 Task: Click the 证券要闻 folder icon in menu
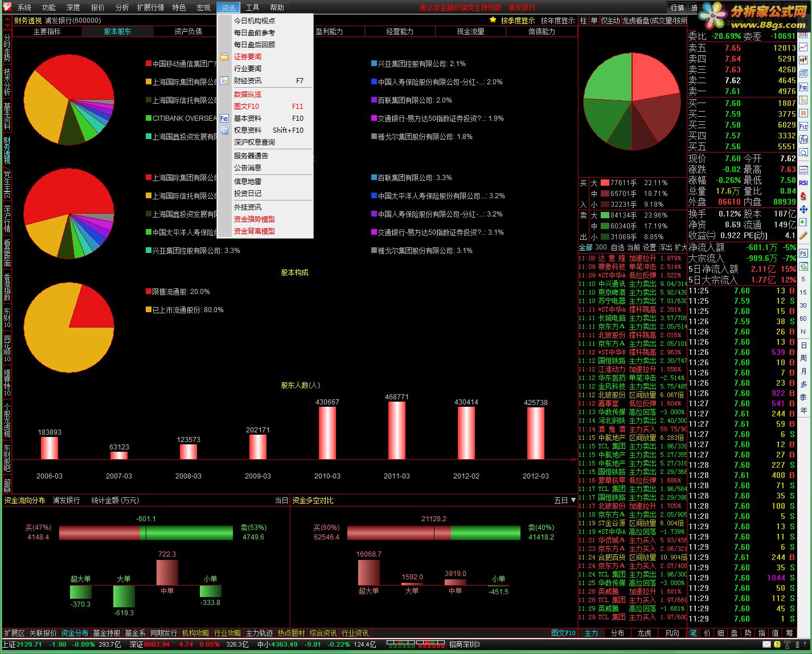pos(224,57)
